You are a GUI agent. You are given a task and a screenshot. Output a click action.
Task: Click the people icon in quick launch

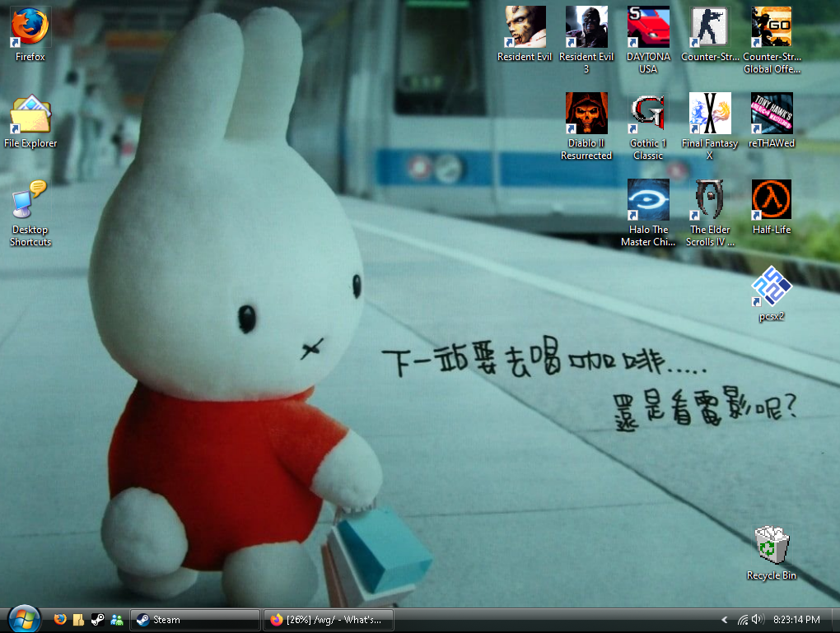point(116,620)
